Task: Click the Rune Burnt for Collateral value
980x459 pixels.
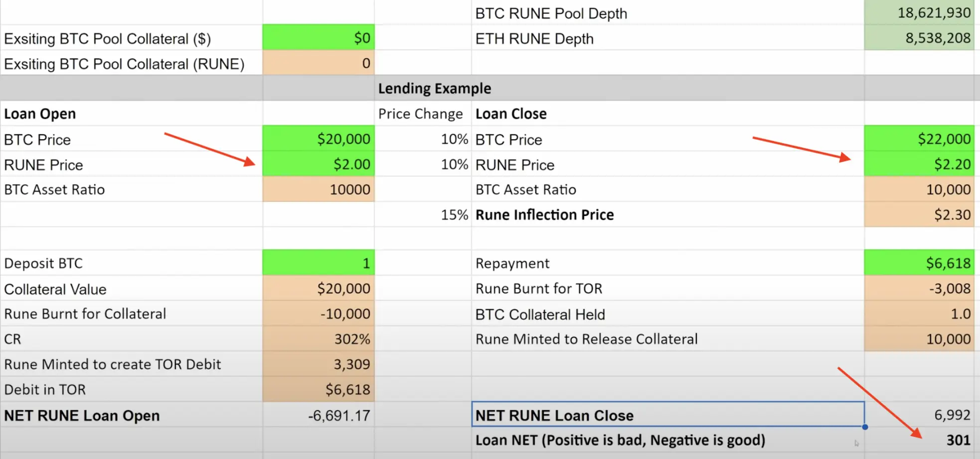Action: [319, 314]
